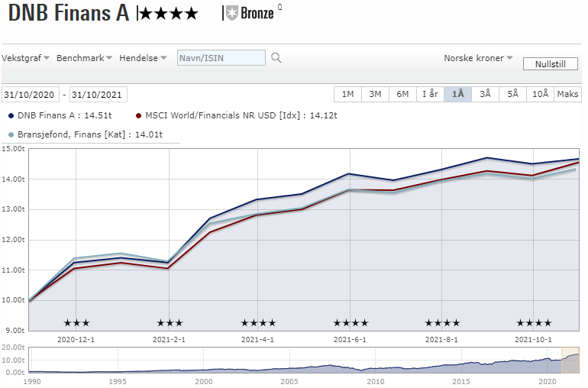Click the star rating above 2020-12-1

coord(76,322)
